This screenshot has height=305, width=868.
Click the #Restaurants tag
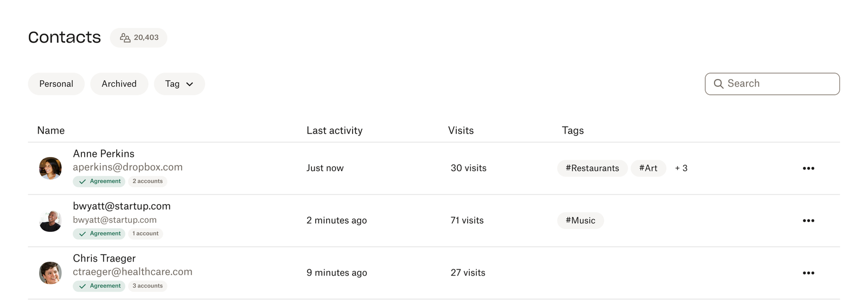[x=592, y=168]
